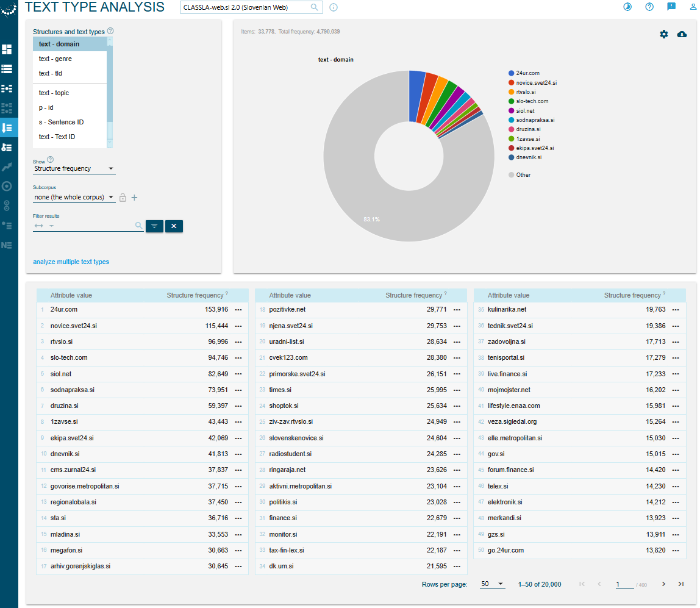Open the feedback message icon
This screenshot has width=700, height=608.
click(671, 7)
